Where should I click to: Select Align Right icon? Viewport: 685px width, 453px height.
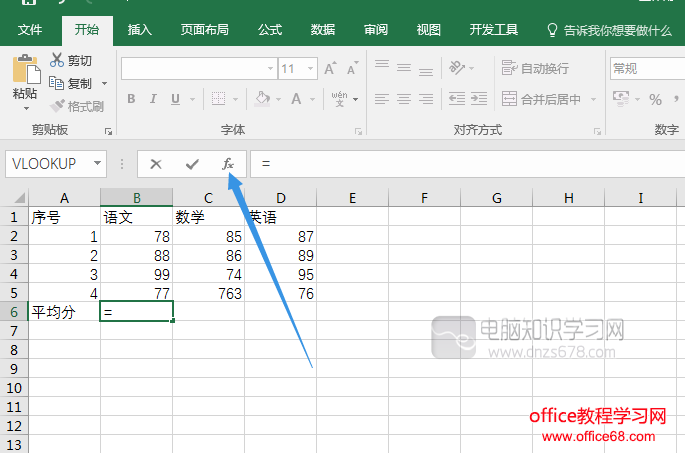tap(426, 99)
